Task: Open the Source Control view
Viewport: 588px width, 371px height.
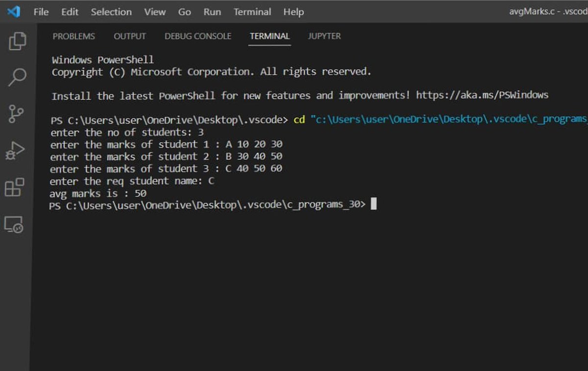Action: [x=16, y=114]
